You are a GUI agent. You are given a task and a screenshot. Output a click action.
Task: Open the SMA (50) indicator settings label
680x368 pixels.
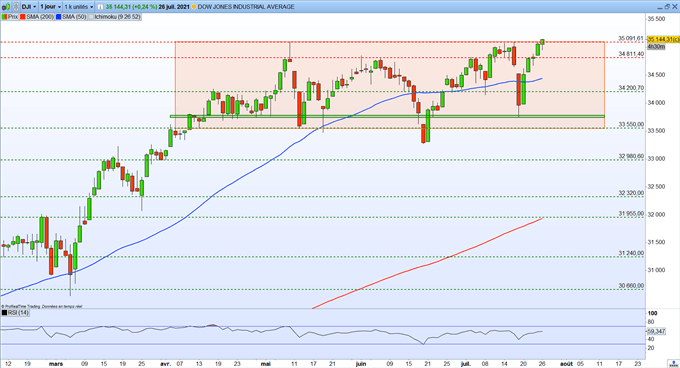[x=74, y=17]
